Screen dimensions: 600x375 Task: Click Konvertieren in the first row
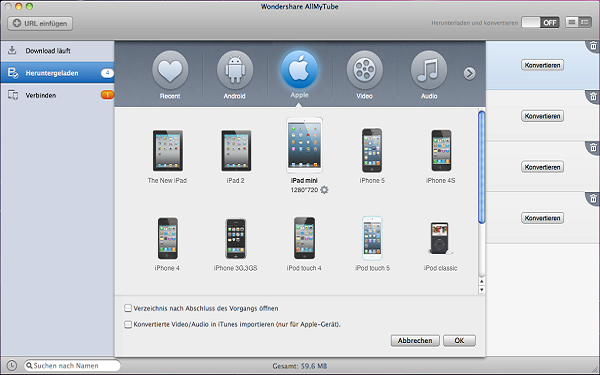pos(542,65)
